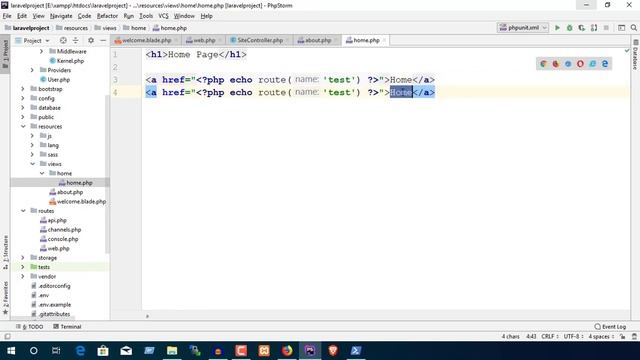Click project tree vertical scrollbar
The width and height of the screenshot is (640, 360).
click(x=107, y=173)
